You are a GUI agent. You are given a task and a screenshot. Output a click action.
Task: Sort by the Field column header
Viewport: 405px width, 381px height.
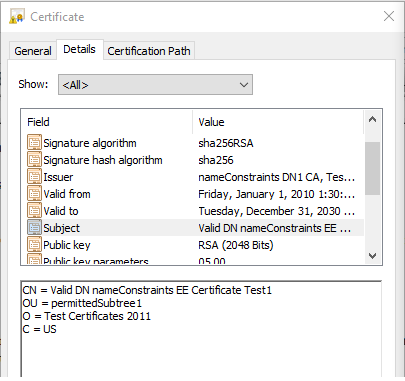click(107, 122)
